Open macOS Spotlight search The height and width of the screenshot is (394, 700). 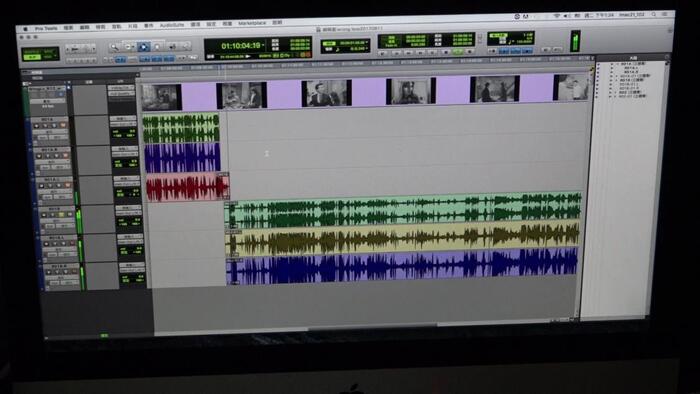[654, 14]
